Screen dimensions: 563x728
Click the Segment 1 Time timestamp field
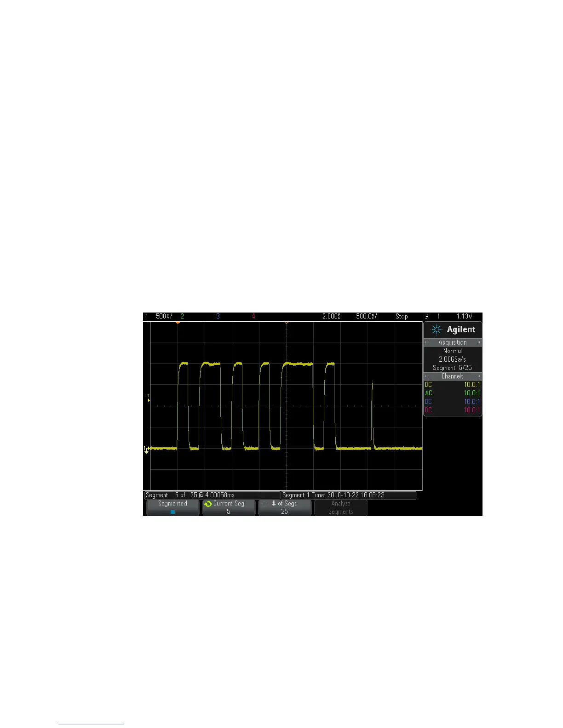349,495
